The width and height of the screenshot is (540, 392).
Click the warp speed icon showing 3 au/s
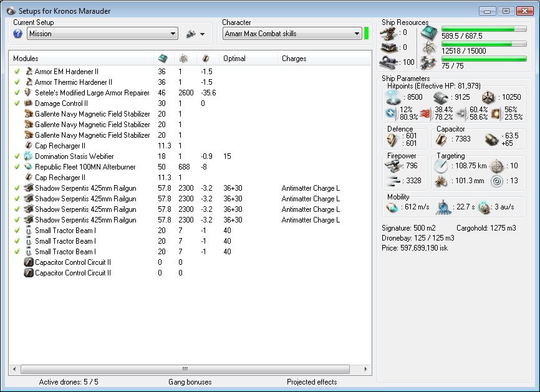pos(485,207)
